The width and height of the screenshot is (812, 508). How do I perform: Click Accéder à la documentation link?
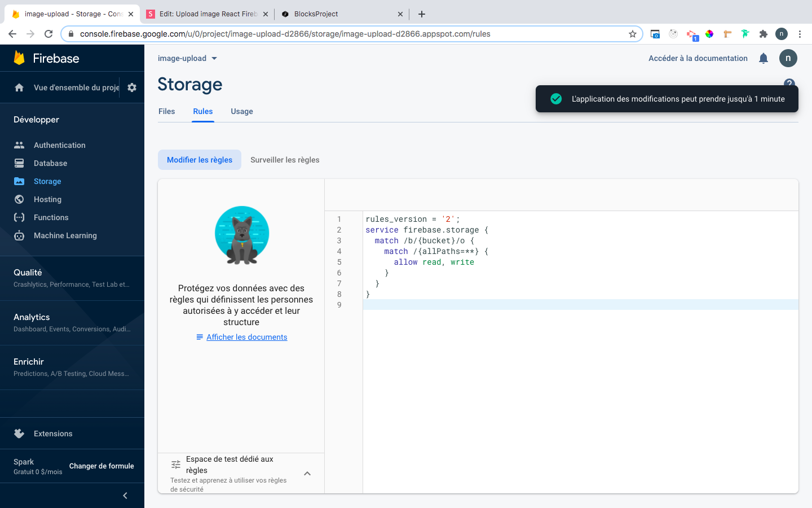698,58
